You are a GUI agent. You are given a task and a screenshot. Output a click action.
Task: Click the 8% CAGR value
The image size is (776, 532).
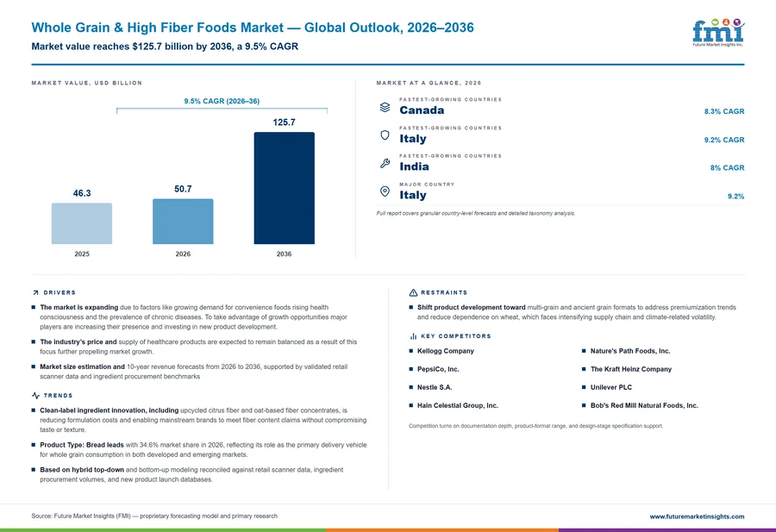coord(727,168)
